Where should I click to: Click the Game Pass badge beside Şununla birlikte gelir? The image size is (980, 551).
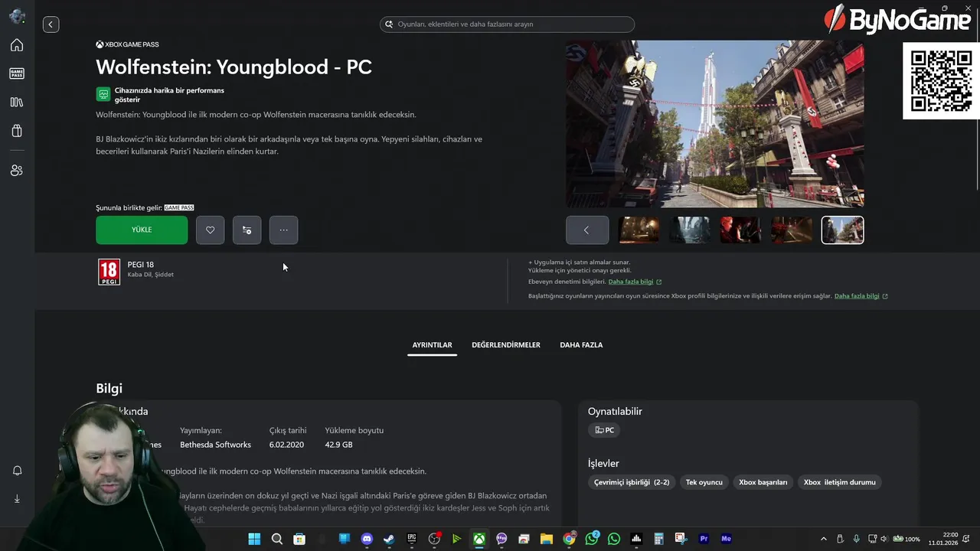179,207
